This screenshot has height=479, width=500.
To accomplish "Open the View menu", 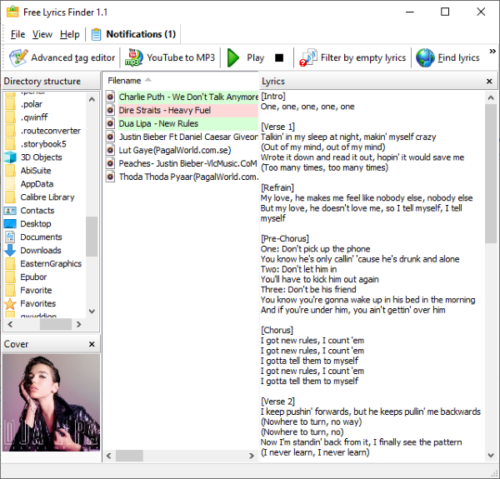I will click(x=42, y=34).
